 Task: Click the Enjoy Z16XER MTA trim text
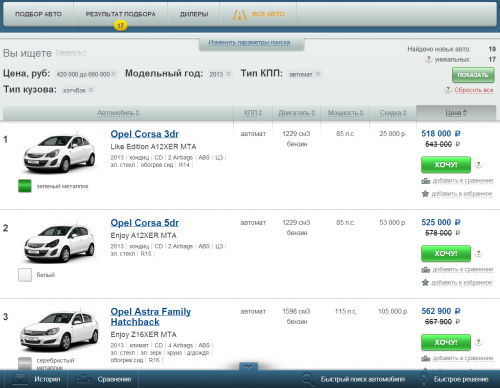pyautogui.click(x=144, y=334)
